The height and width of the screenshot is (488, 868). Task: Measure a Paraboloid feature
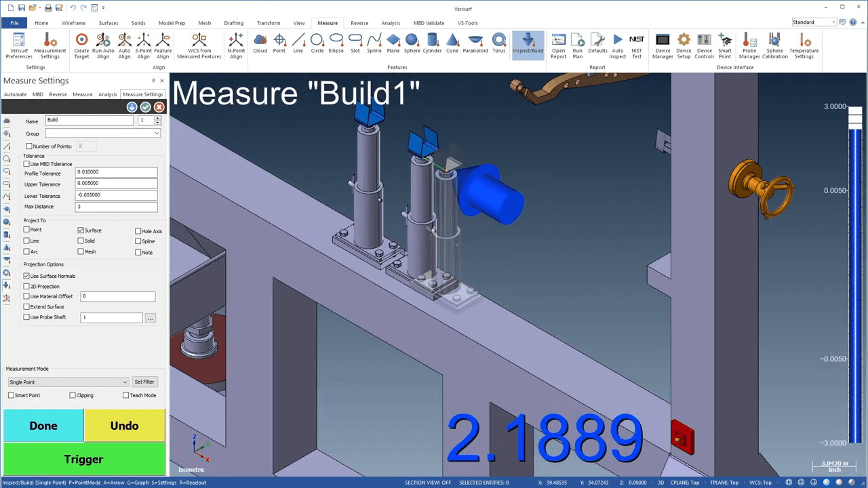click(475, 43)
